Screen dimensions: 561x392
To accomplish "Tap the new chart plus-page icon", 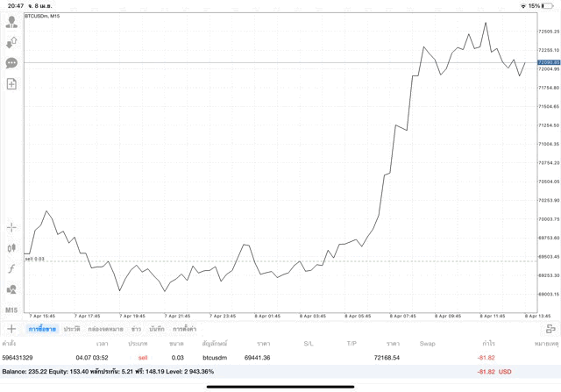I will (11, 84).
